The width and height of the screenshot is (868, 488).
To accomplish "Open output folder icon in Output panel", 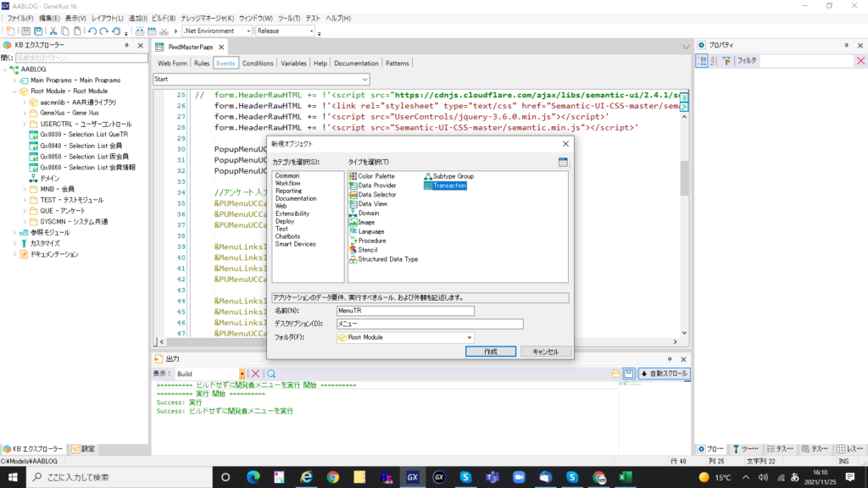I will pos(615,374).
